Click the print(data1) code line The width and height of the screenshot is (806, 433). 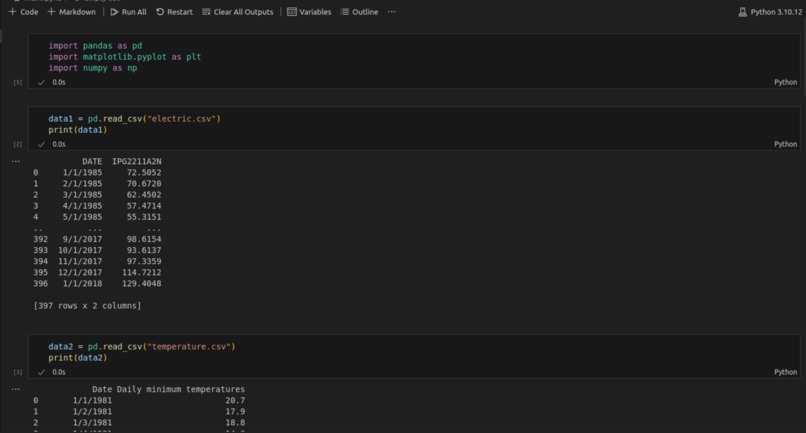[78, 130]
